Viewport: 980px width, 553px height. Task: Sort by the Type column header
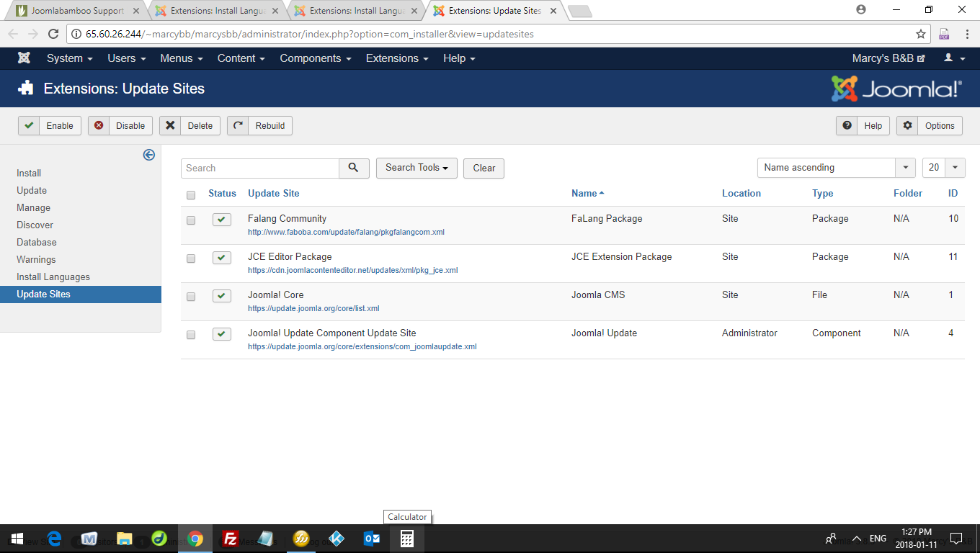tap(823, 193)
